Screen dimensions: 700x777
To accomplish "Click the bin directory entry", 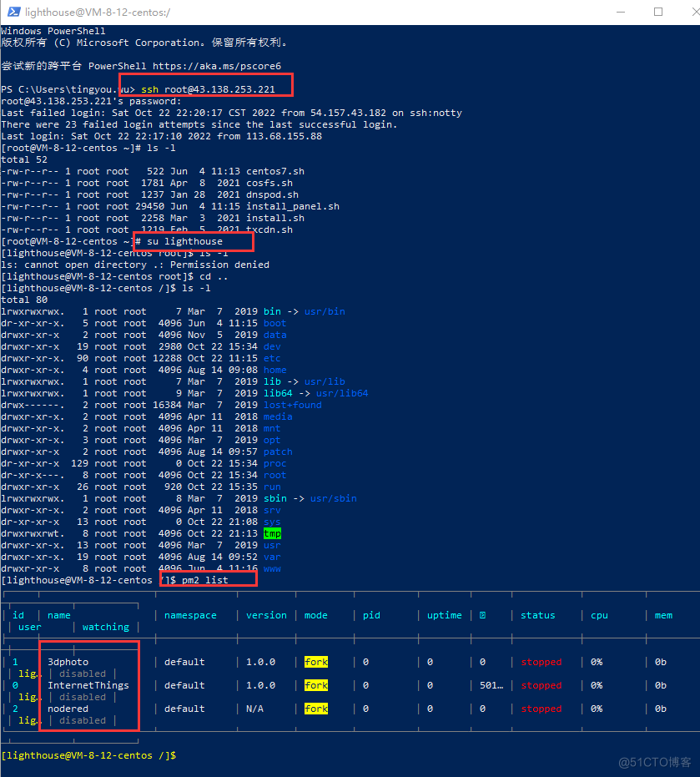I will coord(272,311).
